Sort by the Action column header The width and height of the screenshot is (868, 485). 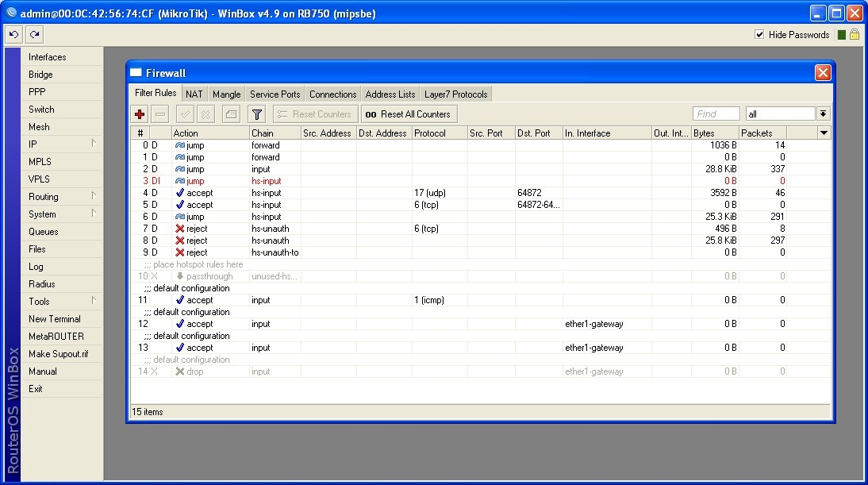(x=210, y=133)
